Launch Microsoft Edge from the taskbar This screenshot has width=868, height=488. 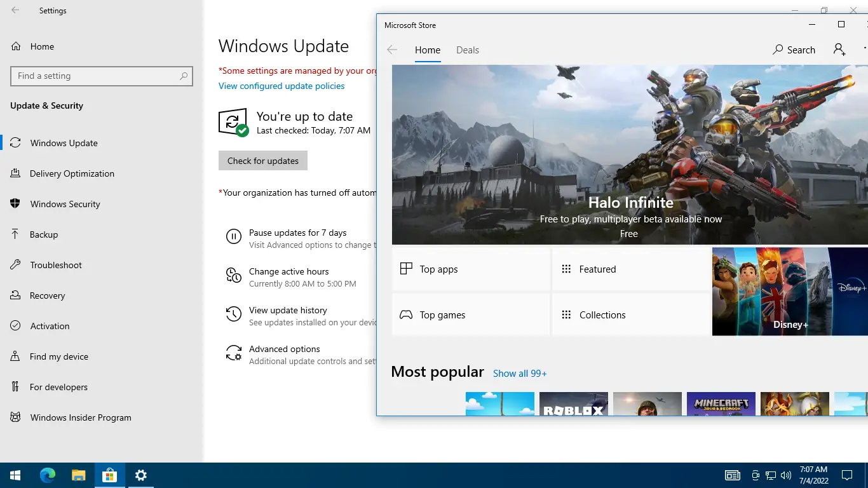(x=48, y=475)
